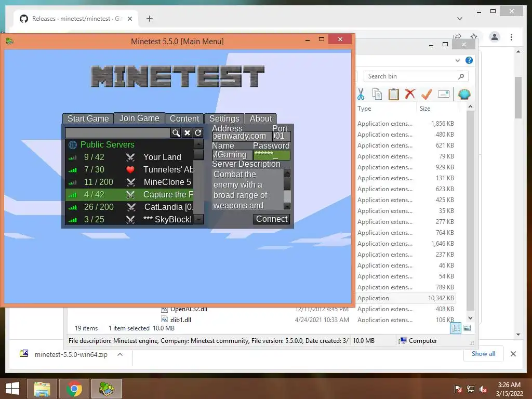Select the Capture the Flag server row
The image size is (532, 399).
coord(129,194)
